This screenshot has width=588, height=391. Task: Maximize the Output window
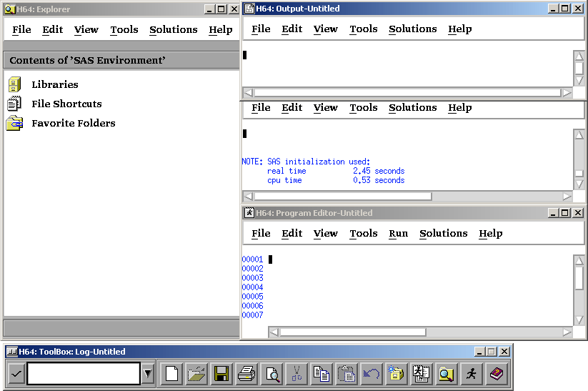[x=564, y=9]
